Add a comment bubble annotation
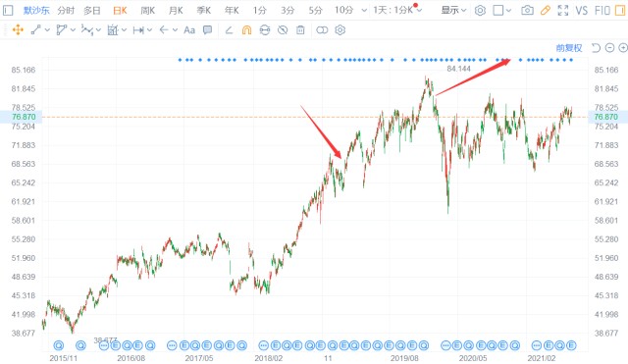This screenshot has height=364, width=628. point(207,29)
